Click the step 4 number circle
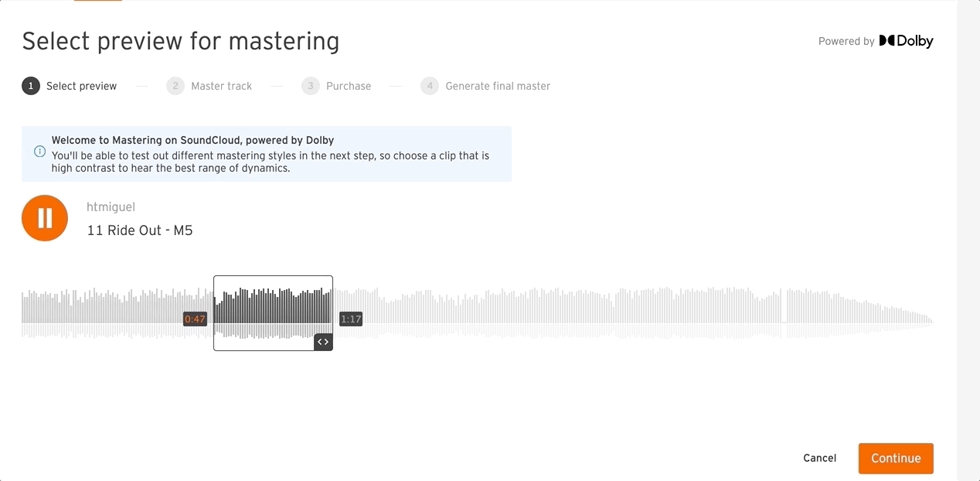Image resolution: width=980 pixels, height=481 pixels. (x=430, y=86)
